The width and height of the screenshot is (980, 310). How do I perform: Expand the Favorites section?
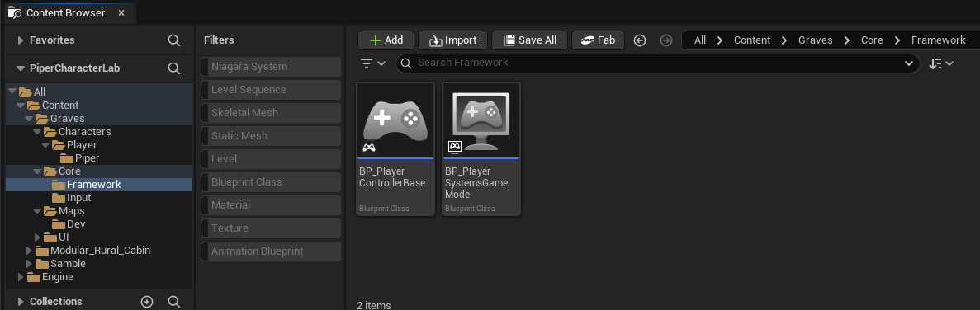(x=21, y=40)
